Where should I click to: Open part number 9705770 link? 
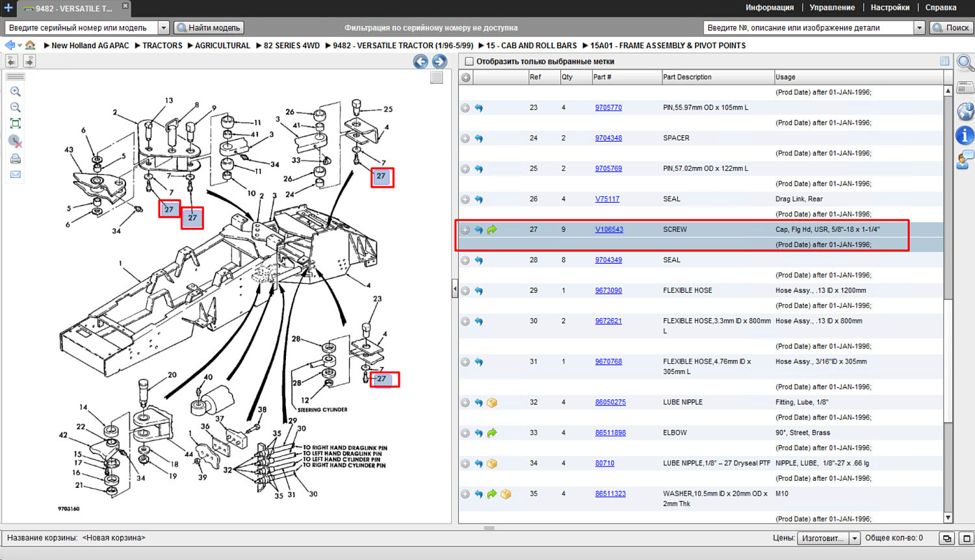pyautogui.click(x=608, y=108)
